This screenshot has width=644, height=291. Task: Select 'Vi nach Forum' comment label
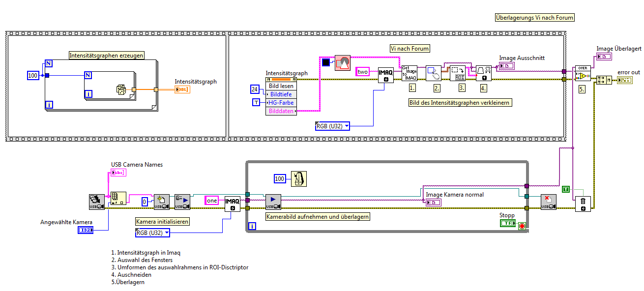(410, 48)
